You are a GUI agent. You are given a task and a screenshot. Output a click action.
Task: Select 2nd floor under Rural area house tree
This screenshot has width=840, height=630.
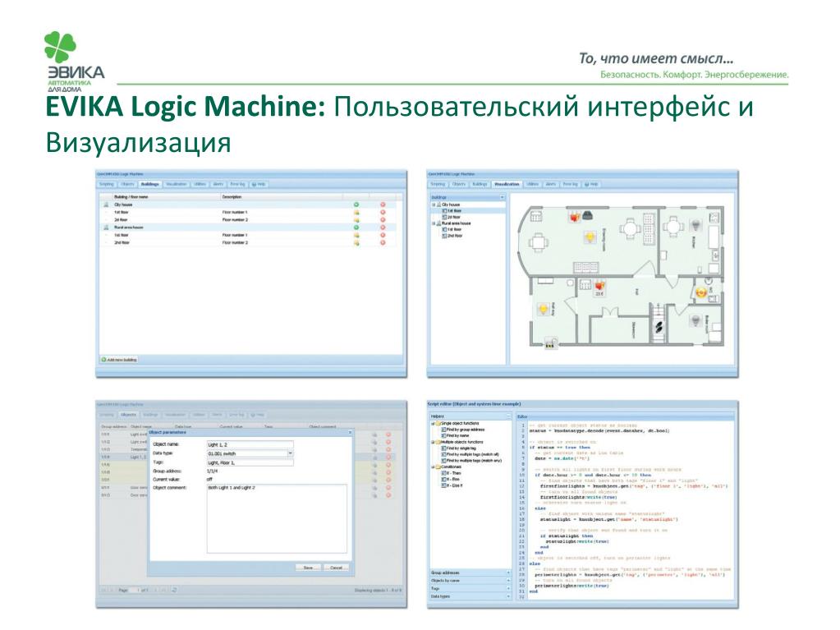coord(451,236)
